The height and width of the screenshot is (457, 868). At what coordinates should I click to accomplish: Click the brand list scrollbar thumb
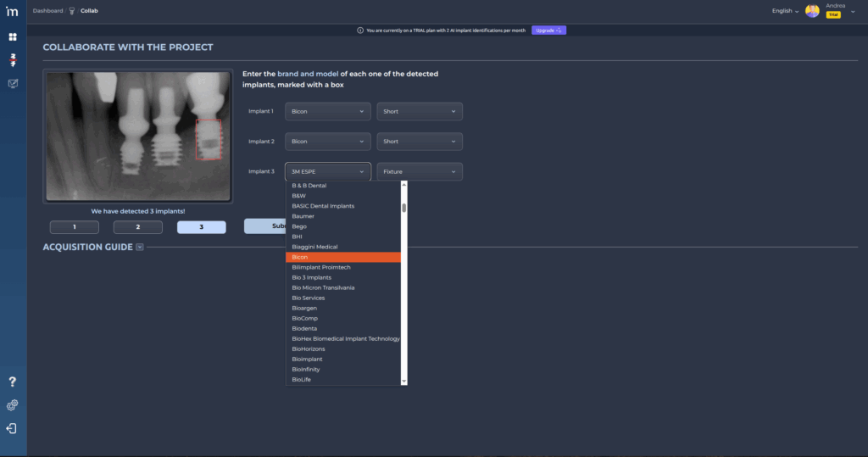404,207
